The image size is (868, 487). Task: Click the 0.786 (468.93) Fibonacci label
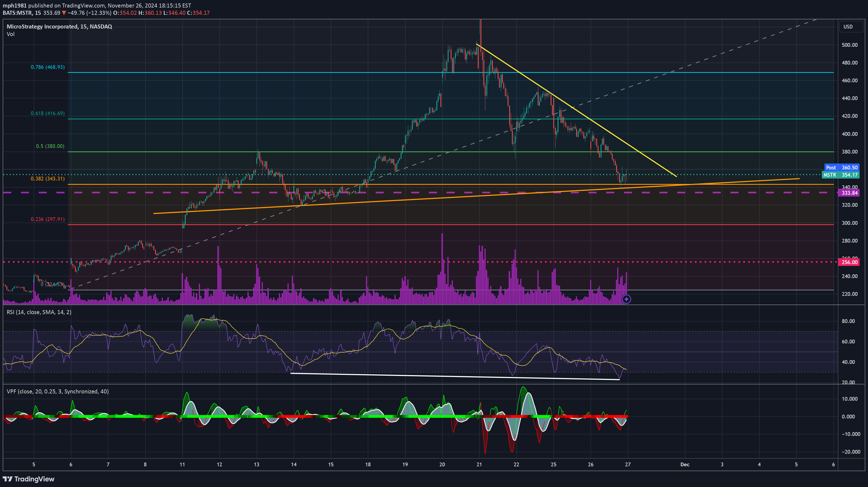[48, 67]
